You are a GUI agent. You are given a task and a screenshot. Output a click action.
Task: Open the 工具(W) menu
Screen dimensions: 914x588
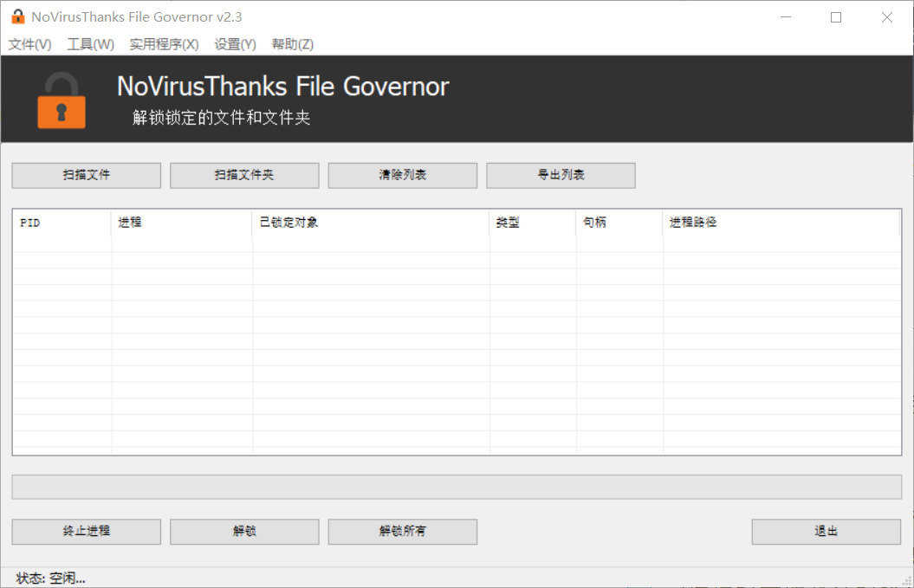[x=90, y=44]
